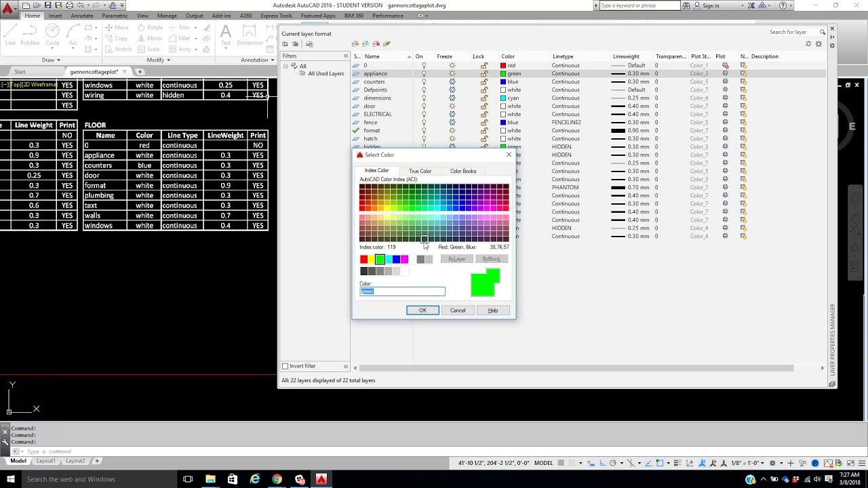This screenshot has width=868, height=488.
Task: Click the New Layer icon in layer manager
Action: tap(355, 44)
